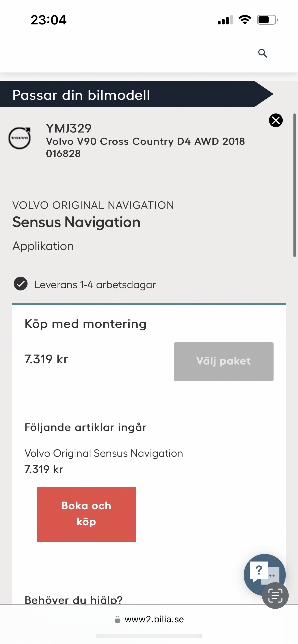The image size is (298, 644).
Task: Remove the selected car with the X icon
Action: click(276, 120)
